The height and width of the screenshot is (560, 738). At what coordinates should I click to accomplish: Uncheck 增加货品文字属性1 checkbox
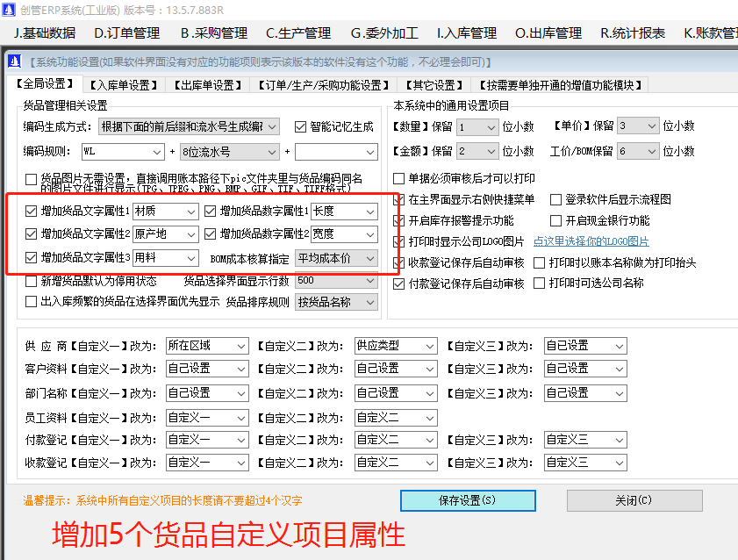pos(30,211)
